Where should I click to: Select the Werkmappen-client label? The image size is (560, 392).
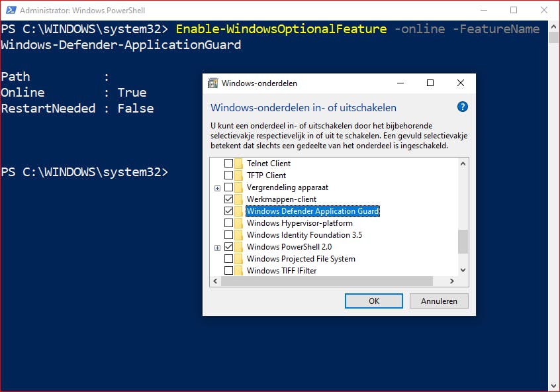click(x=281, y=199)
